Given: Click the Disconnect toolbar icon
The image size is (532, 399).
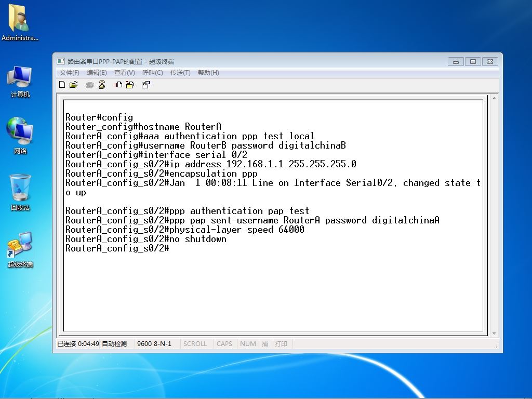Looking at the screenshot, I should pos(102,85).
